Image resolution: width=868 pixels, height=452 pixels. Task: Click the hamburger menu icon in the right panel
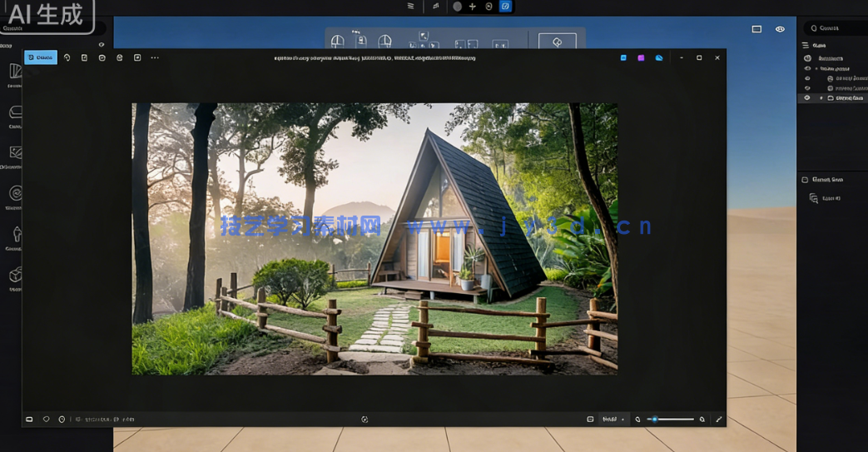click(x=805, y=45)
